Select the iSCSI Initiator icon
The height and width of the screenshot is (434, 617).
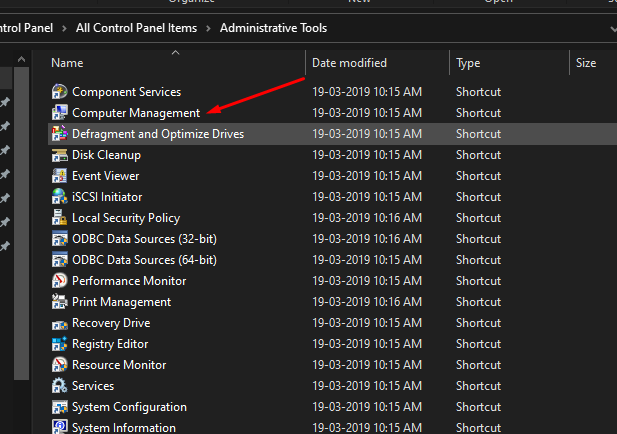[x=59, y=197]
